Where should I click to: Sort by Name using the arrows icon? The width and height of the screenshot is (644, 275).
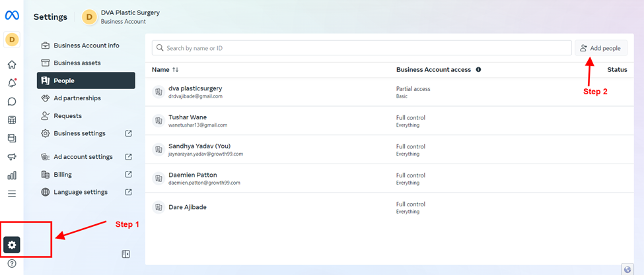click(176, 70)
